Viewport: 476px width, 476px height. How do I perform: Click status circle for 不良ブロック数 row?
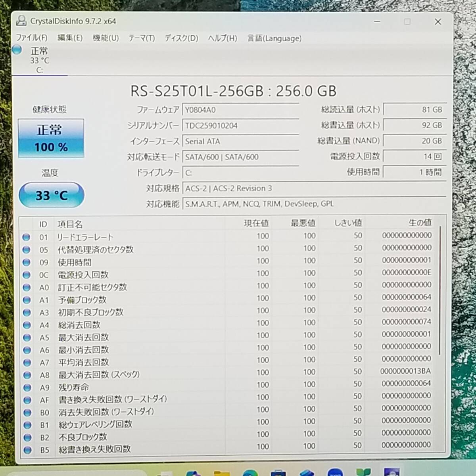(x=27, y=438)
